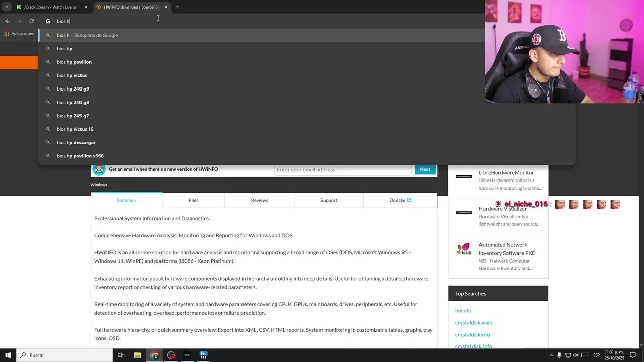
Task: Click the Windows platform label
Action: click(99, 185)
